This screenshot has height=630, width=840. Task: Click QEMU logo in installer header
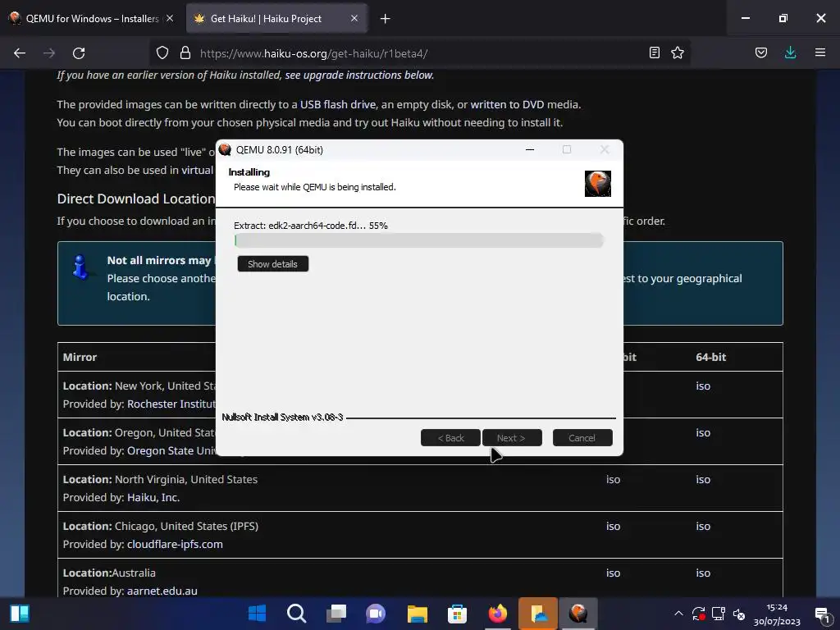[x=598, y=184]
